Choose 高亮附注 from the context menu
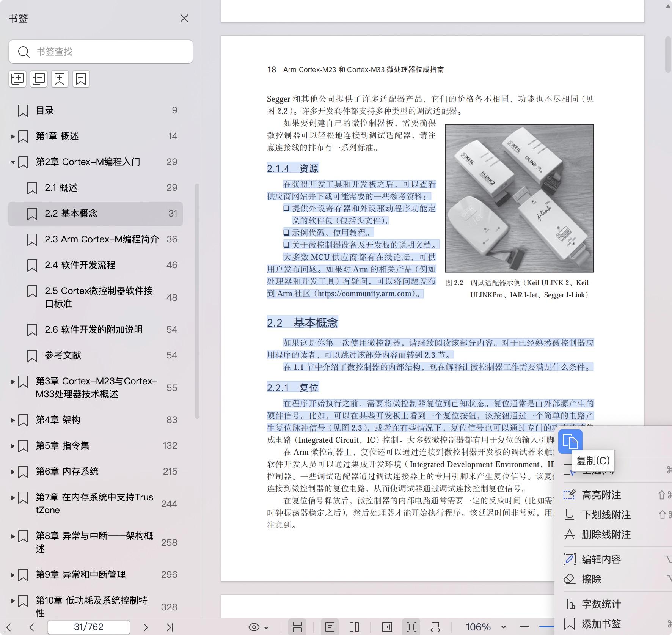The height and width of the screenshot is (635, 672). click(601, 495)
